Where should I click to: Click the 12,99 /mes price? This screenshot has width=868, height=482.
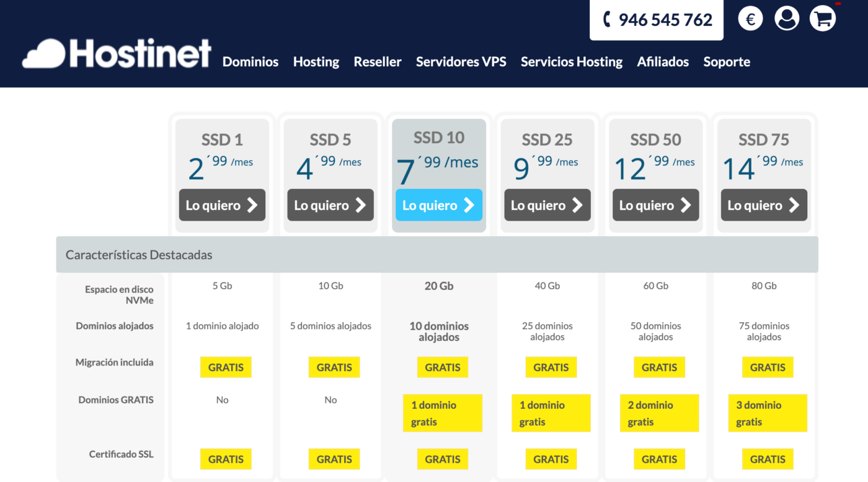654,169
